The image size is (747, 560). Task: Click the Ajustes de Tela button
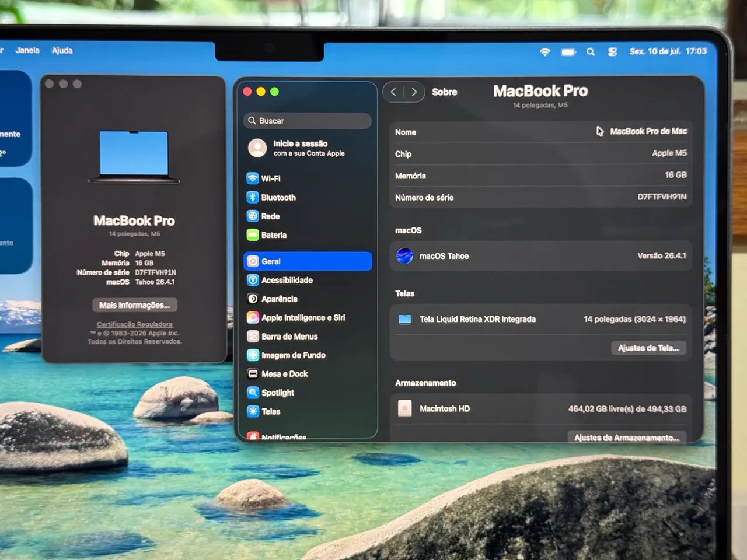point(648,348)
